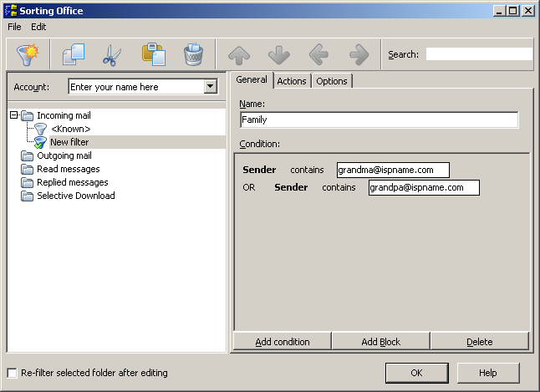Click the filter Name input field
Image resolution: width=540 pixels, height=392 pixels.
tap(378, 120)
